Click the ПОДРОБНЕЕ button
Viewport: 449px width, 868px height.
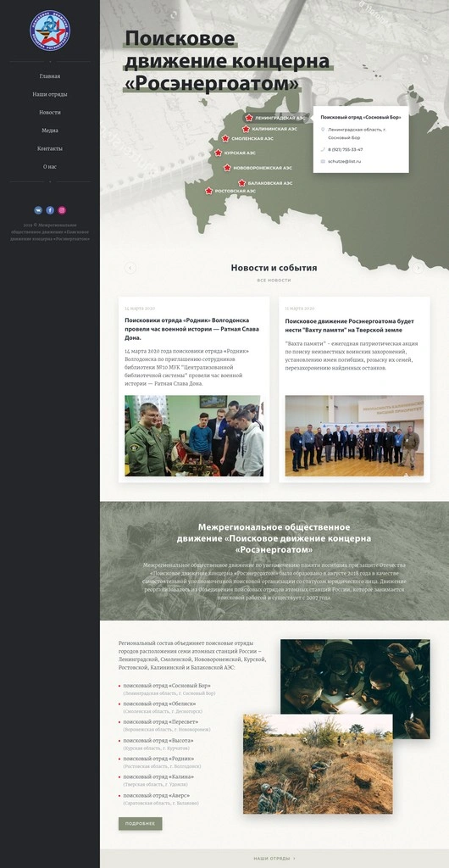pos(141,824)
